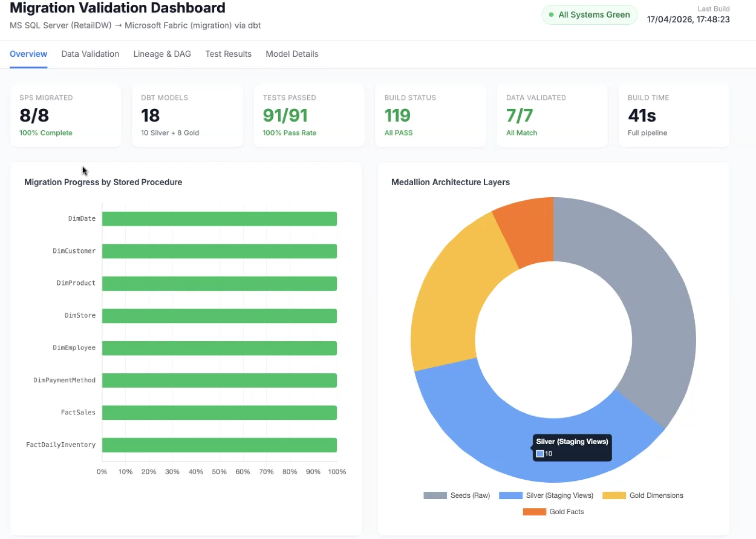Click the DimCustomer axis label
This screenshot has height=539, width=756.
[74, 251]
